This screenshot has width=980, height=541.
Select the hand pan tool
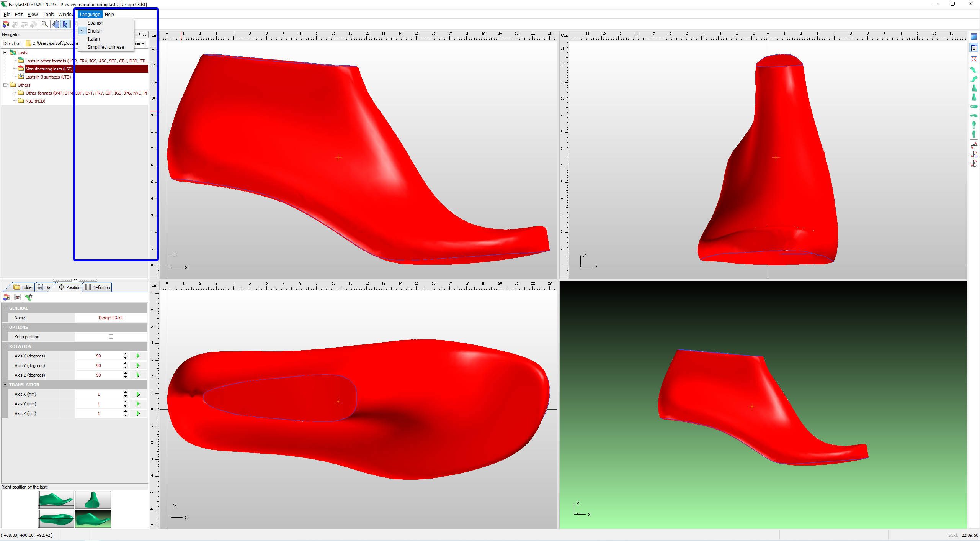click(x=56, y=24)
